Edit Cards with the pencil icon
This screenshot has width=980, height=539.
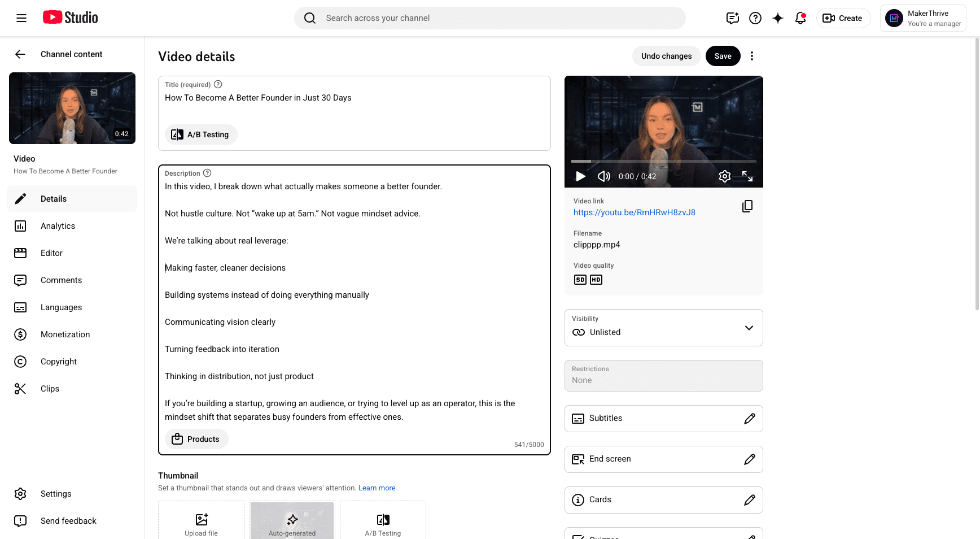(750, 500)
